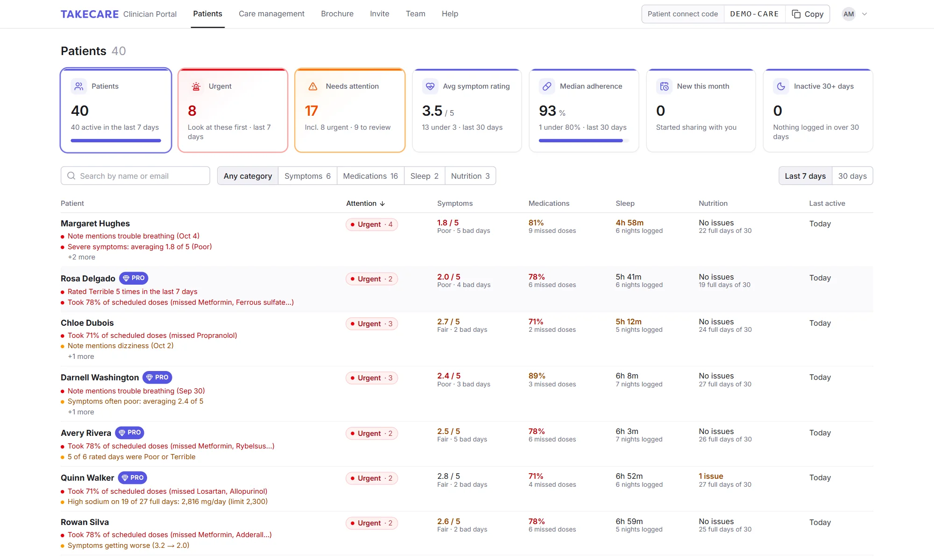This screenshot has width=934, height=560.
Task: Focus the Search by name or email field
Action: [x=135, y=176]
